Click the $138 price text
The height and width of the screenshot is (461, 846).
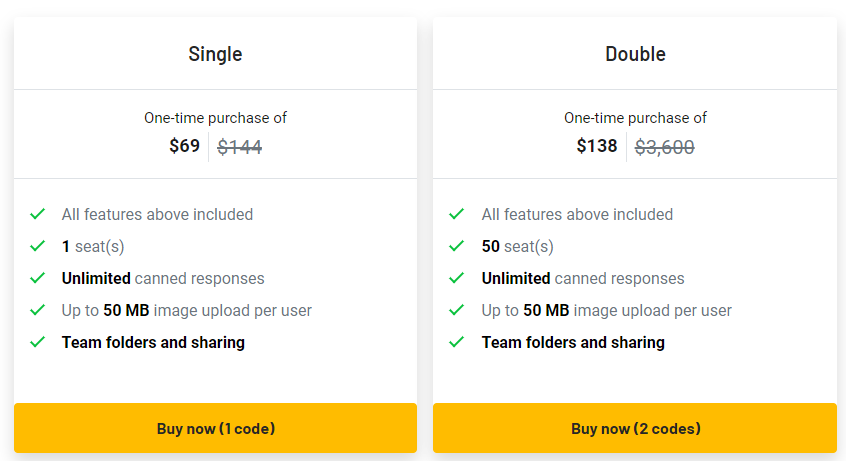coord(597,146)
